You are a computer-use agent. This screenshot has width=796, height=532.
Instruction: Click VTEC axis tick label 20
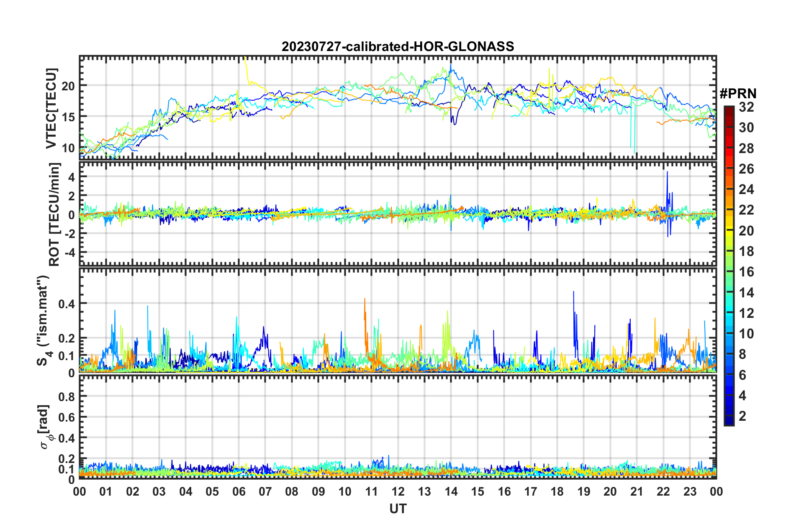point(68,86)
